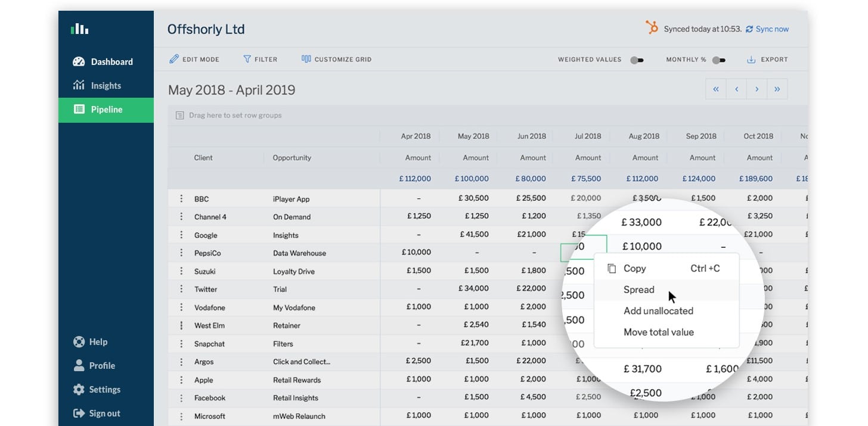The height and width of the screenshot is (426, 868).
Task: Select the £ 41,500 Google May cell
Action: click(475, 235)
